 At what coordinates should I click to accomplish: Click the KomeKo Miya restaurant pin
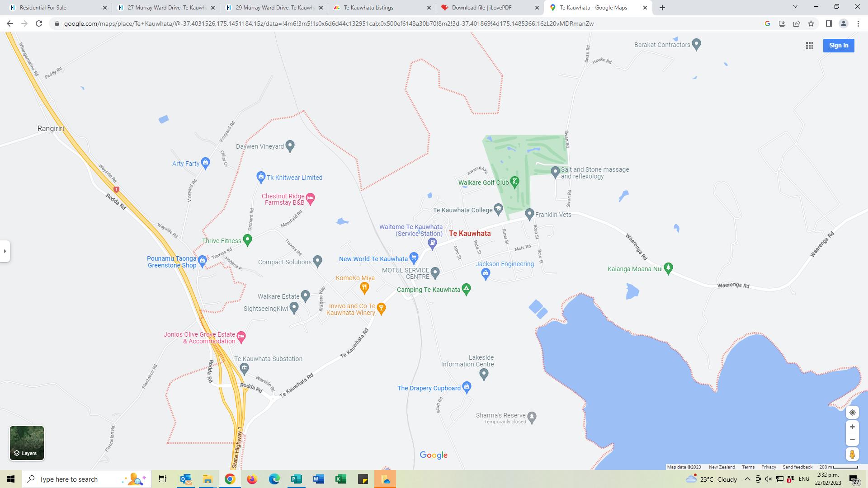tap(364, 287)
